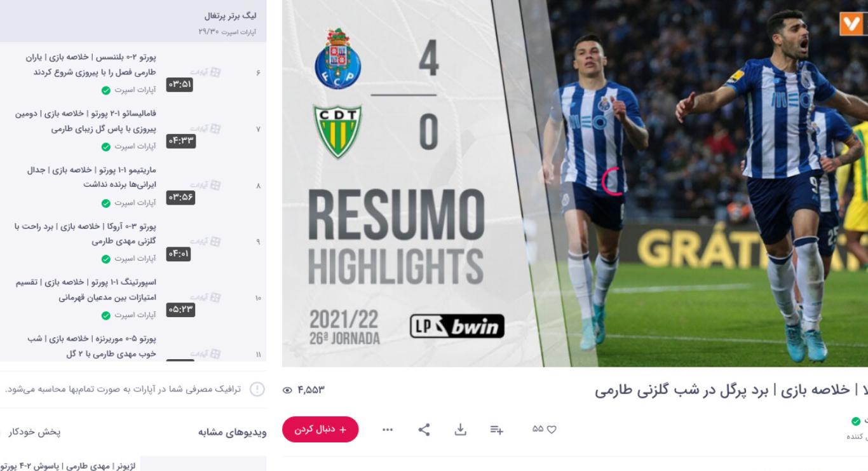Click the orange V logo on video

point(851,24)
